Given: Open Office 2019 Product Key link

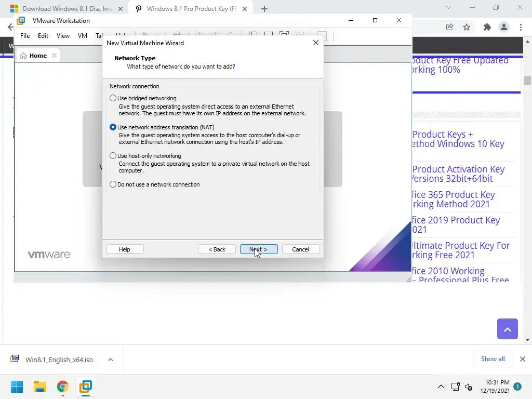Looking at the screenshot, I should pyautogui.click(x=456, y=224).
